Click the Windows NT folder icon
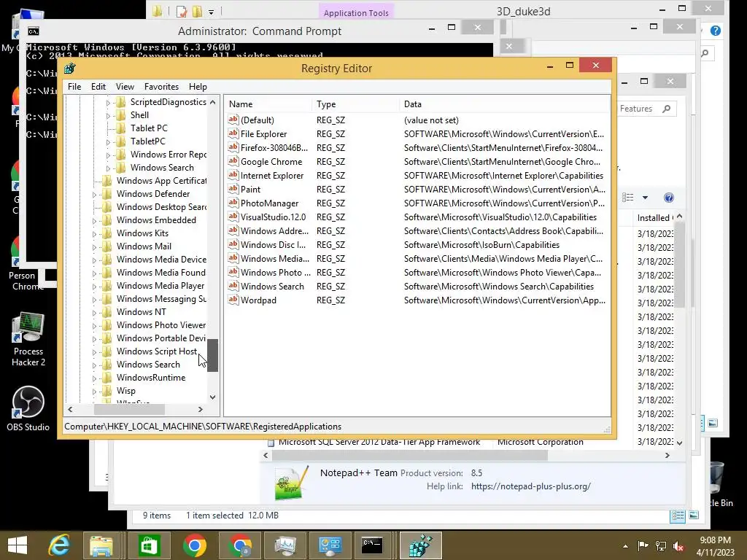Screen dimensions: 747x560 [x=107, y=312]
